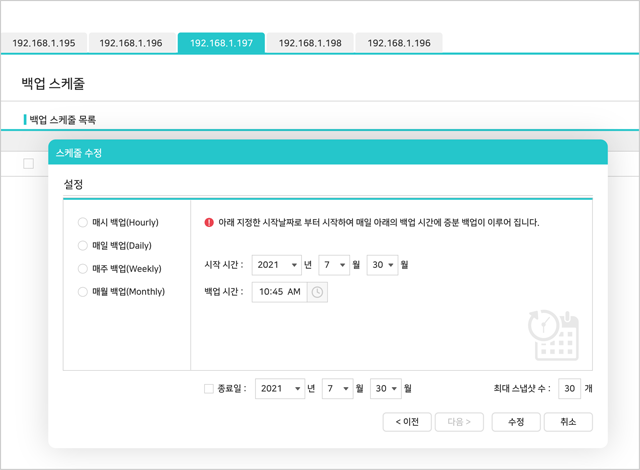The width and height of the screenshot is (640, 470).
Task: Enable the 종료일 checkbox
Action: click(209, 388)
